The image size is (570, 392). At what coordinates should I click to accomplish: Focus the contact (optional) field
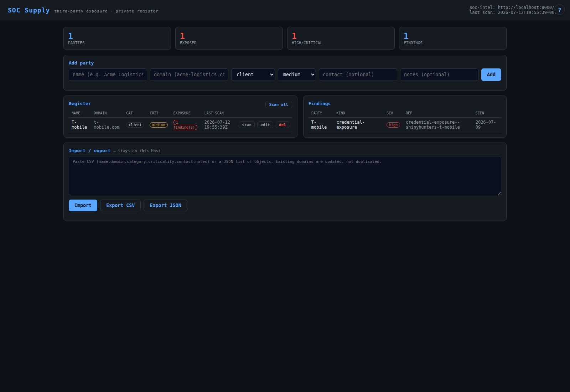(x=358, y=74)
